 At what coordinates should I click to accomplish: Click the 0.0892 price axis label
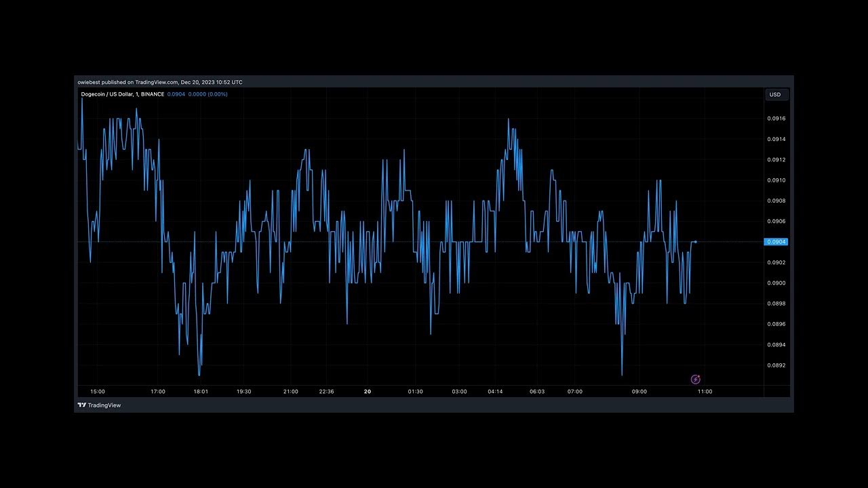[x=776, y=365]
